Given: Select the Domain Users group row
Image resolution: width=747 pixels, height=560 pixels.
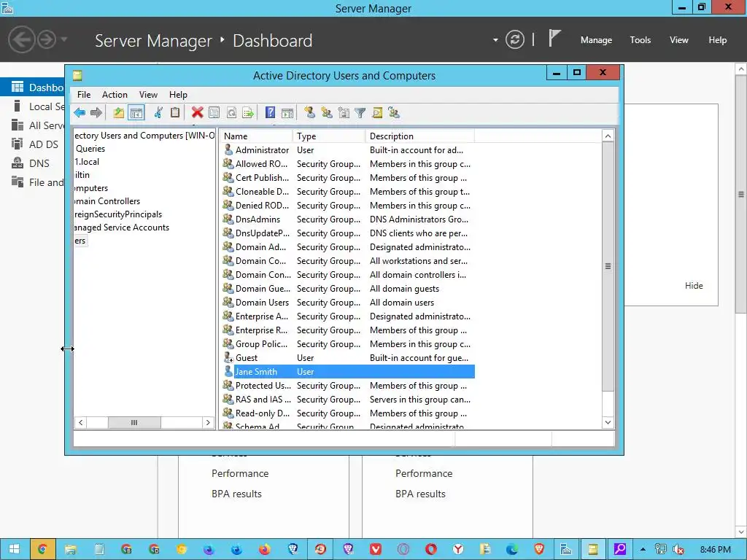Looking at the screenshot, I should pos(348,303).
